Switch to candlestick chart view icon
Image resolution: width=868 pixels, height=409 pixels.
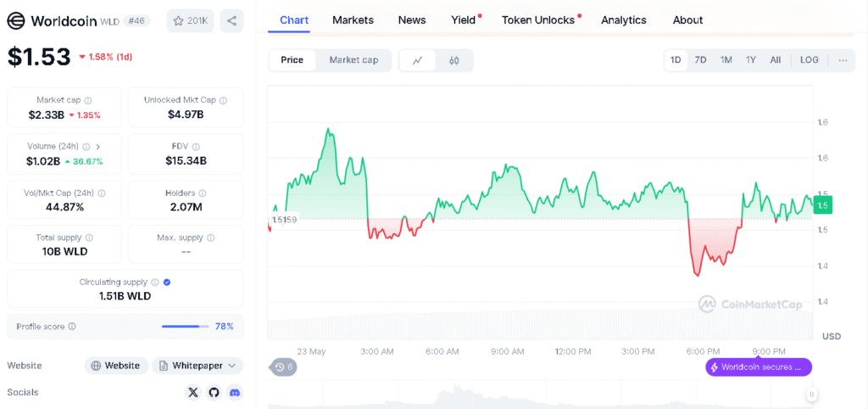point(454,60)
